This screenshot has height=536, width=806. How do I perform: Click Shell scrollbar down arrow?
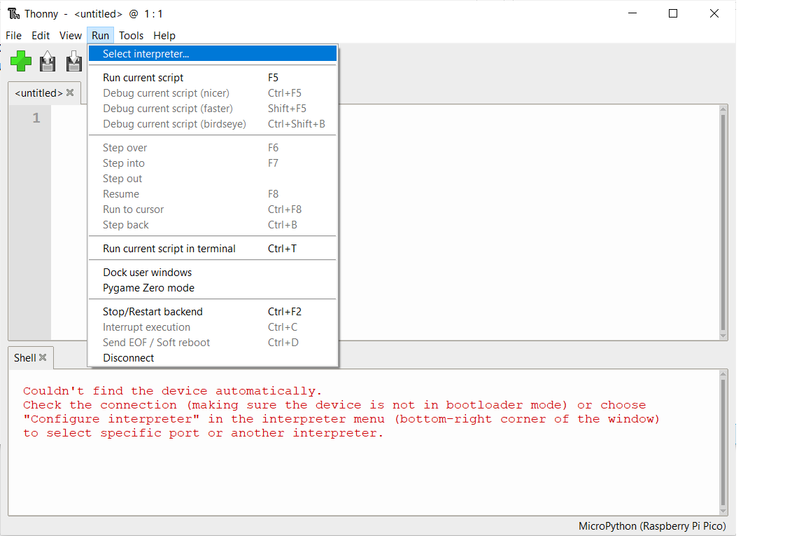click(723, 511)
